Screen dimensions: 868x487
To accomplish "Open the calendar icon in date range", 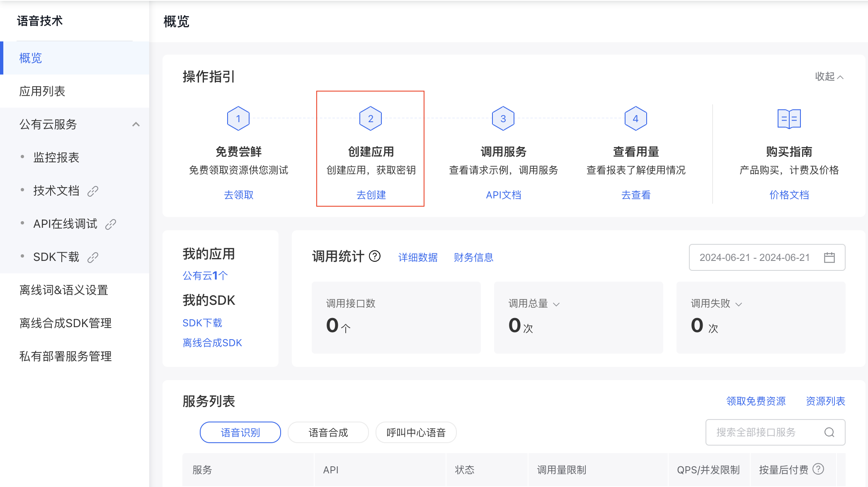I will click(x=829, y=257).
